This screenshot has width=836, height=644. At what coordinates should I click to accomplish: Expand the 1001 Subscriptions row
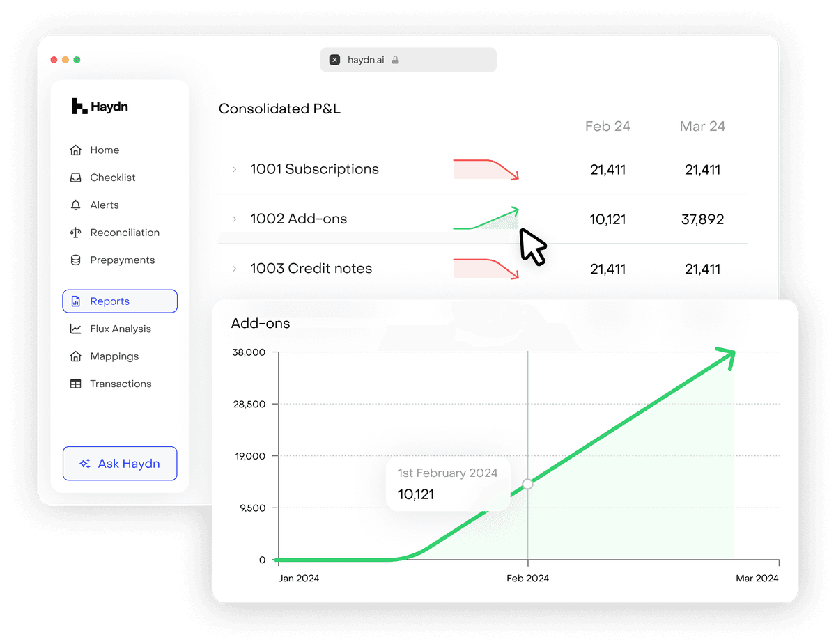click(x=234, y=169)
